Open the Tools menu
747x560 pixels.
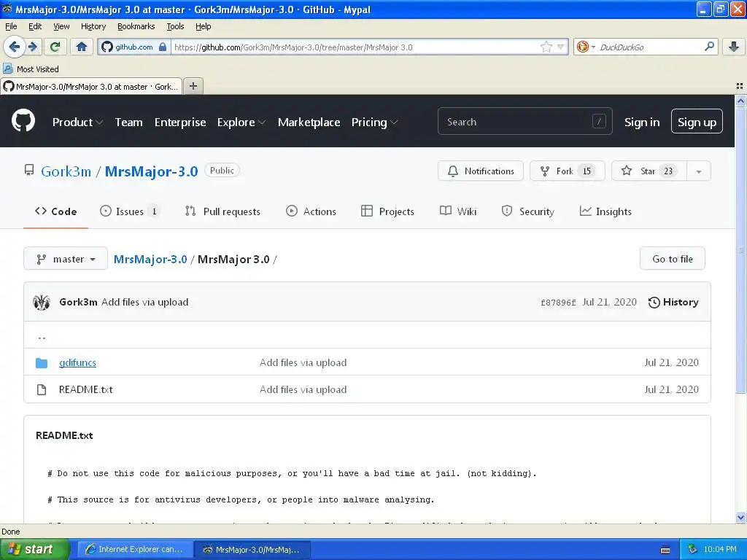click(175, 26)
